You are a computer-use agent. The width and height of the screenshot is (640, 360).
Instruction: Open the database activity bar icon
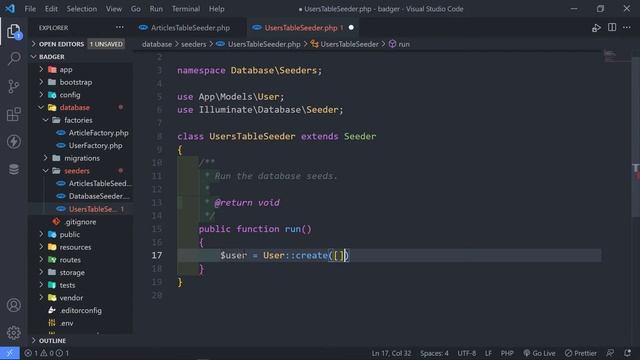click(14, 169)
